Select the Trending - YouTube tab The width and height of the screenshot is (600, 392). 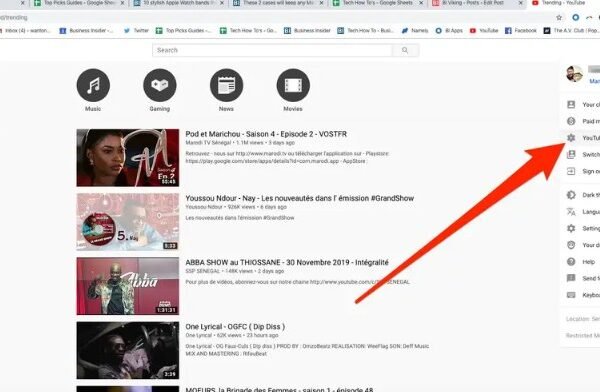(562, 3)
